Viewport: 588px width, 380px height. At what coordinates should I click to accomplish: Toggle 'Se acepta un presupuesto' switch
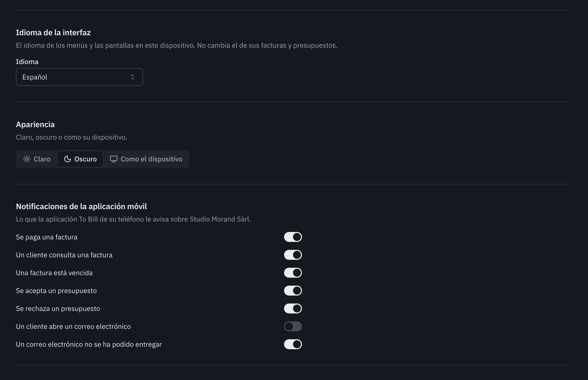point(293,291)
